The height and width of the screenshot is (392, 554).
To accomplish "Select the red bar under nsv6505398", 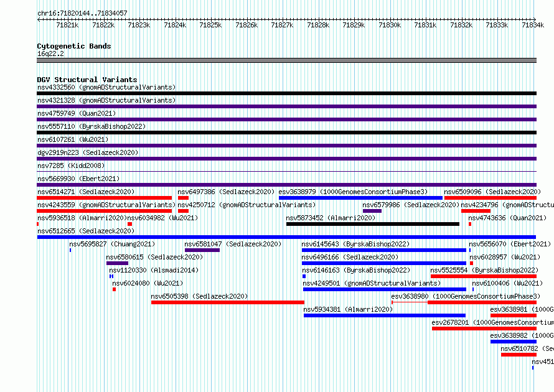I will point(228,302).
